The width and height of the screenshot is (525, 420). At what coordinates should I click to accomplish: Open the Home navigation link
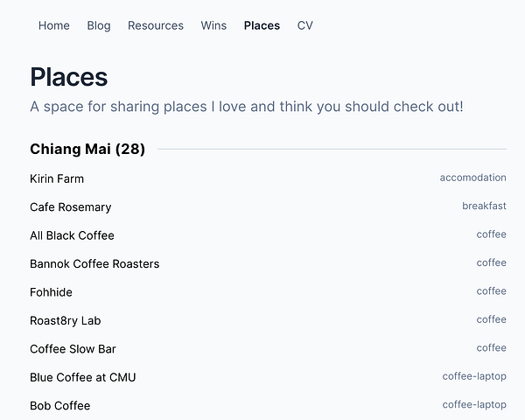53,25
